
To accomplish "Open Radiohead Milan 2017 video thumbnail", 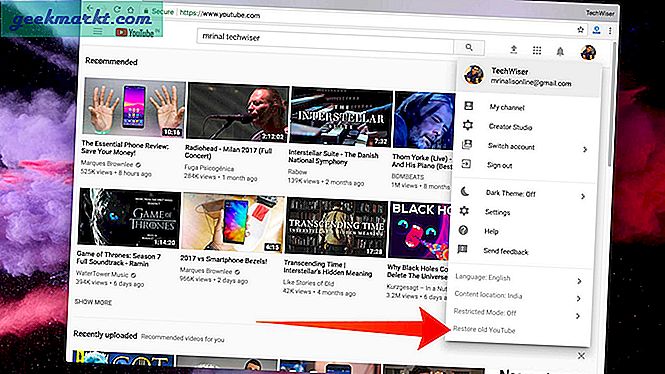I will tap(238, 112).
